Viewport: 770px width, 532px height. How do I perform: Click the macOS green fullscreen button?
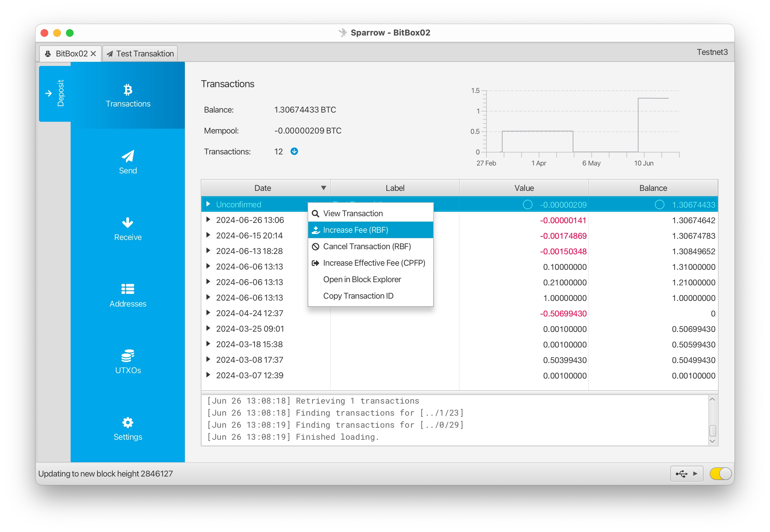pyautogui.click(x=70, y=33)
